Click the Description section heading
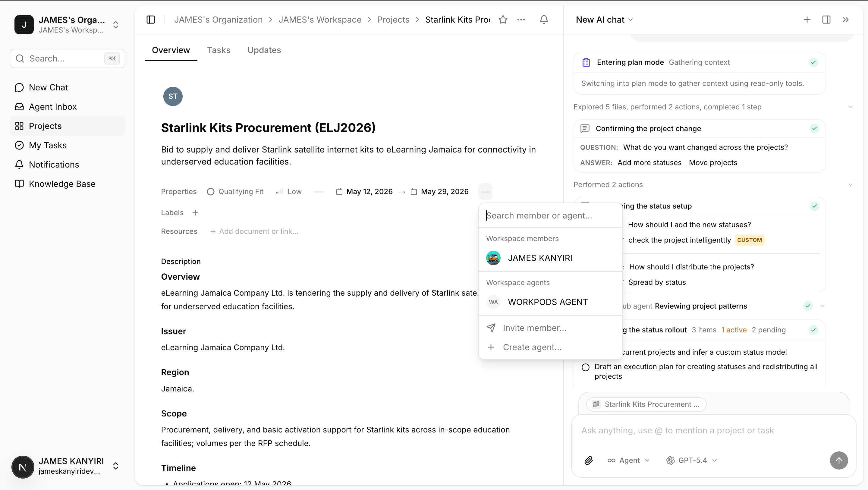This screenshot has width=868, height=490. point(181,262)
